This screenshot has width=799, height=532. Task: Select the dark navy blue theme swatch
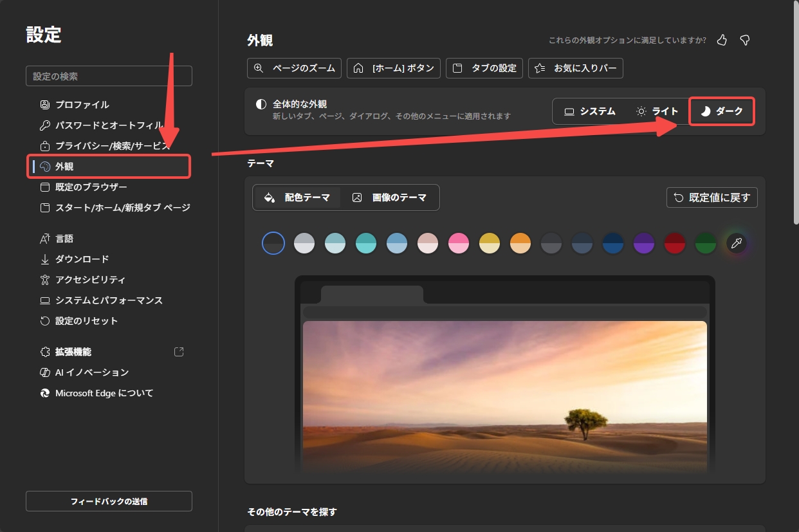(613, 243)
